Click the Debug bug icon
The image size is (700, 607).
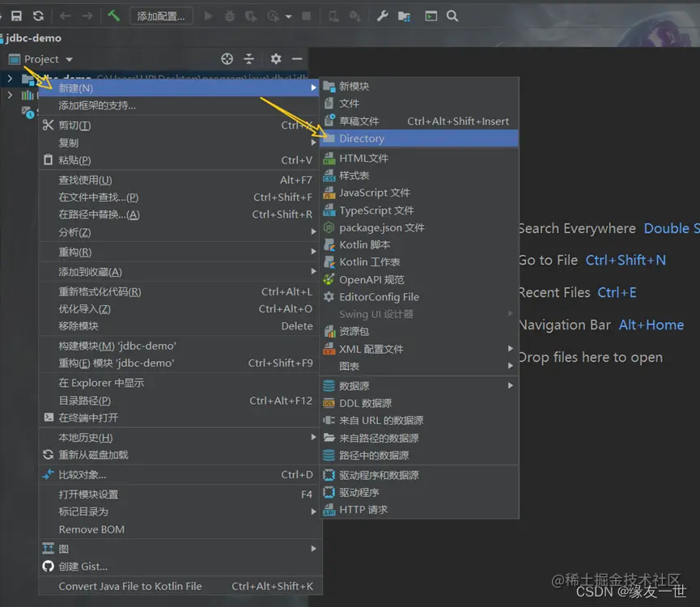pos(230,16)
